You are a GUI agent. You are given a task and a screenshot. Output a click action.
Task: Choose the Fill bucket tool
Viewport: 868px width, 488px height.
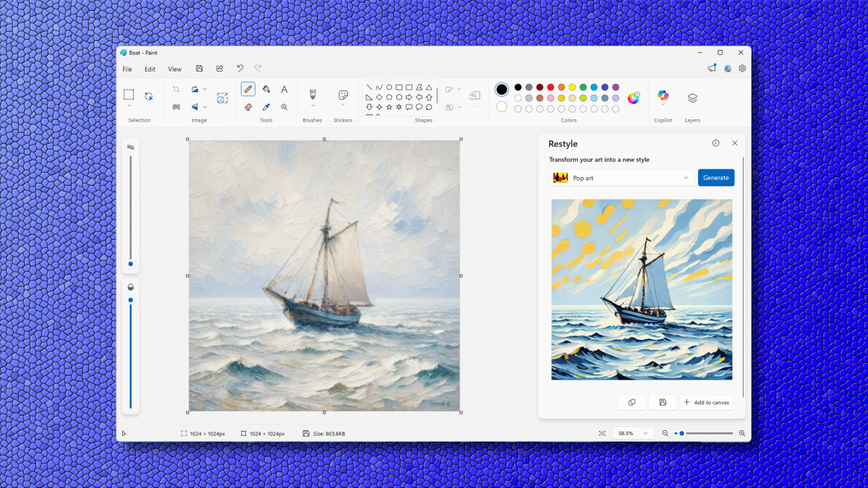click(266, 89)
